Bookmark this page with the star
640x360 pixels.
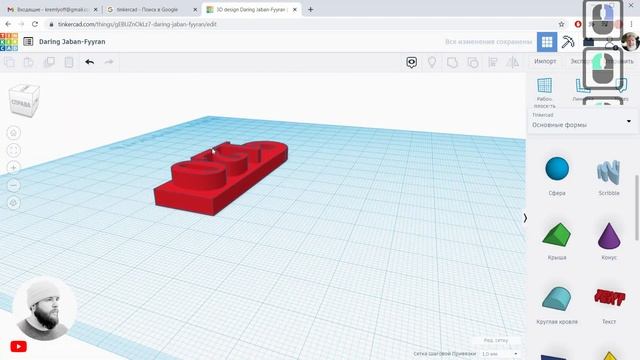562,24
